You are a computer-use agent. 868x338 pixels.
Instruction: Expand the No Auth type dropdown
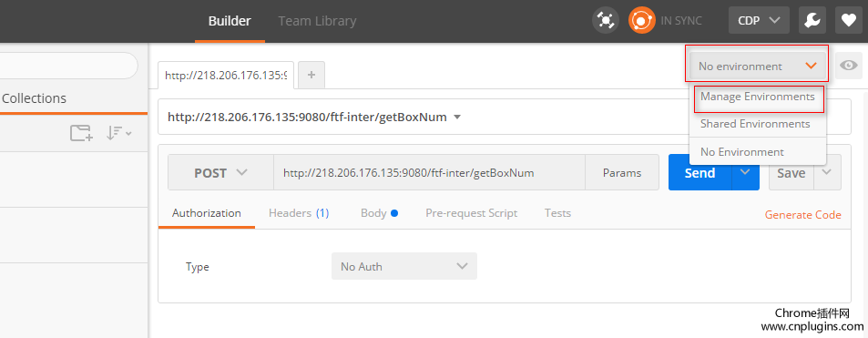coord(404,267)
